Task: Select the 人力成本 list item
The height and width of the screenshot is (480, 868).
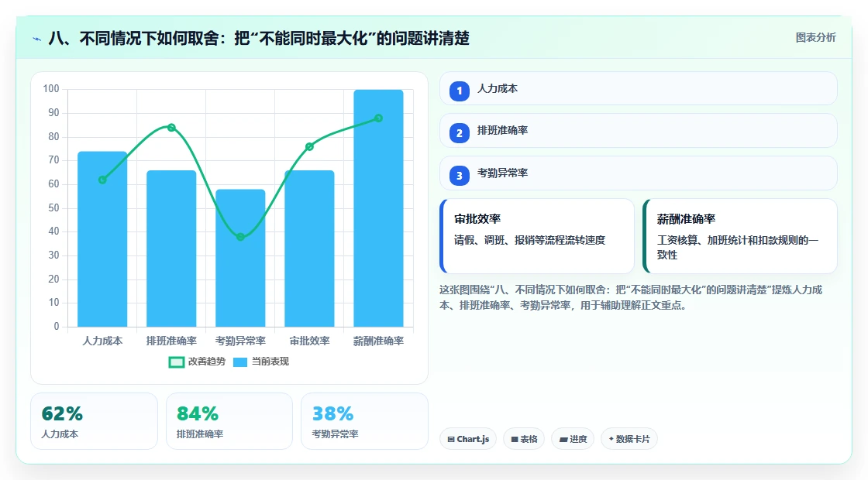Action: 639,88
